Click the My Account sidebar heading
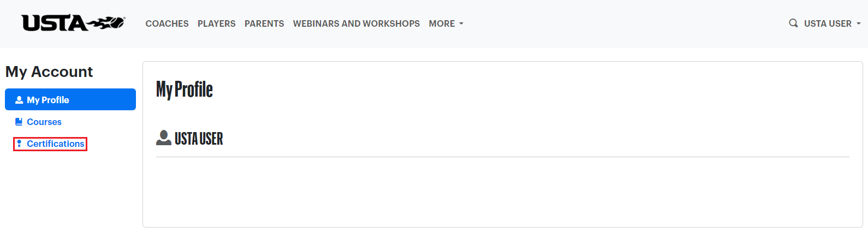 coord(49,72)
